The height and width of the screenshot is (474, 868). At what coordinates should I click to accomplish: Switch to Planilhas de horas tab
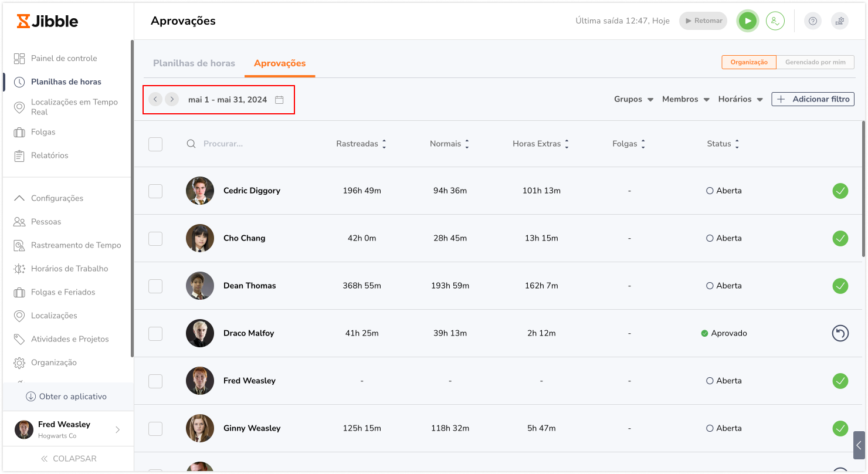(x=194, y=63)
